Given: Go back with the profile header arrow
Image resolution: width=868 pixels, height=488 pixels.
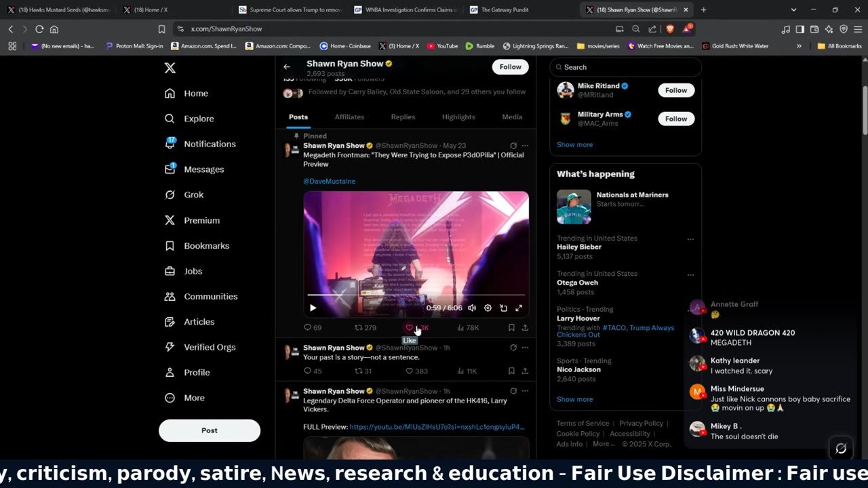Looking at the screenshot, I should (287, 66).
